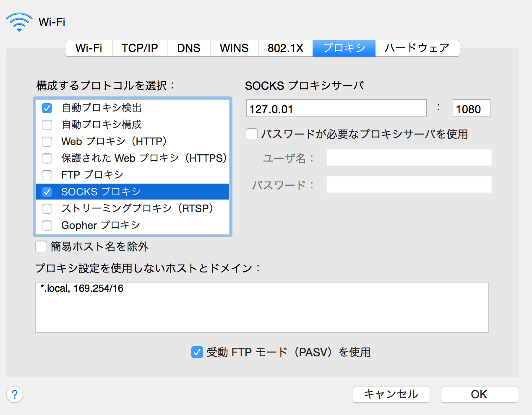The height and width of the screenshot is (415, 532).
Task: Disable automatic proxy detection (自動プロキシ検出)
Action: click(47, 108)
